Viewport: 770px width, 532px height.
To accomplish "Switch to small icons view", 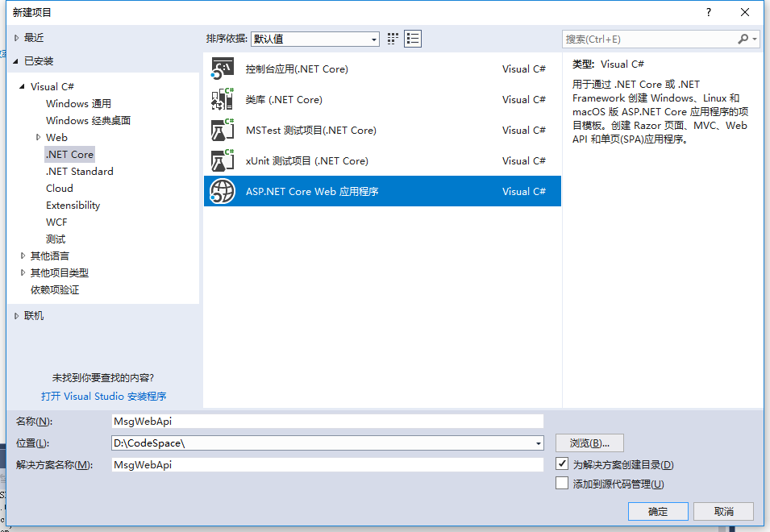I will [x=393, y=39].
